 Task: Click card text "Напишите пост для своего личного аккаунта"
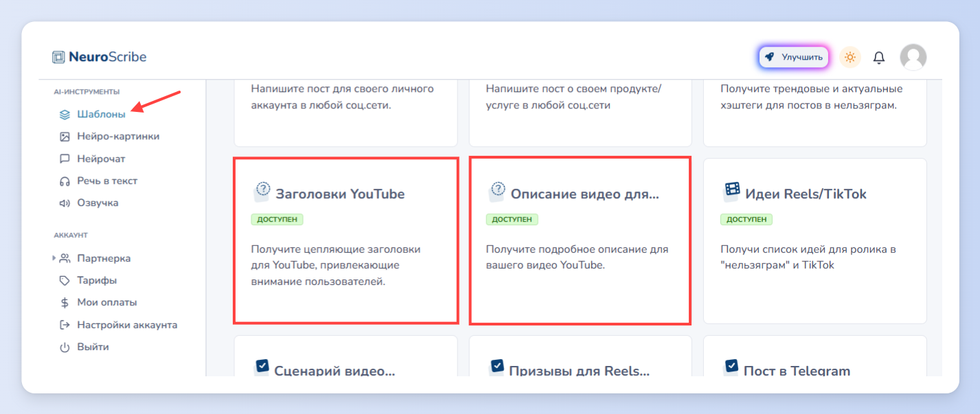[342, 97]
